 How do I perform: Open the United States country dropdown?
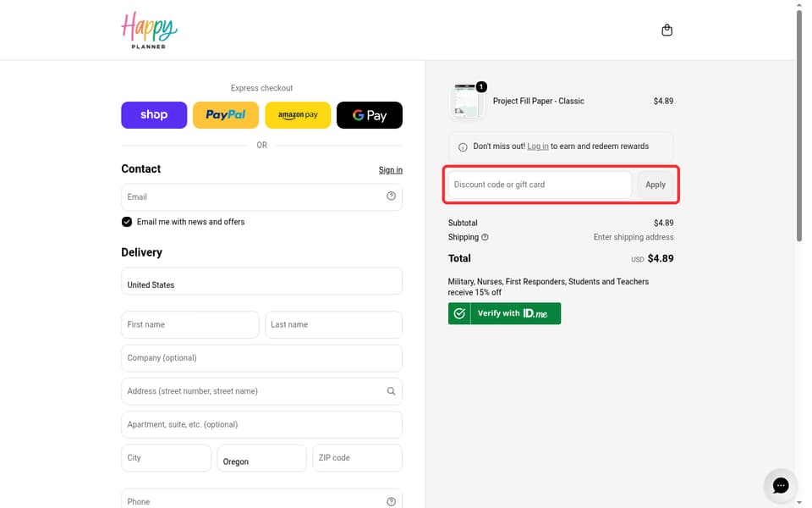[x=261, y=281]
